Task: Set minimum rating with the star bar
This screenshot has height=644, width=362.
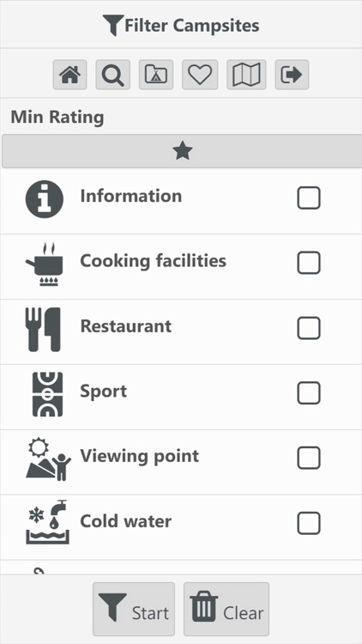Action: point(182,151)
